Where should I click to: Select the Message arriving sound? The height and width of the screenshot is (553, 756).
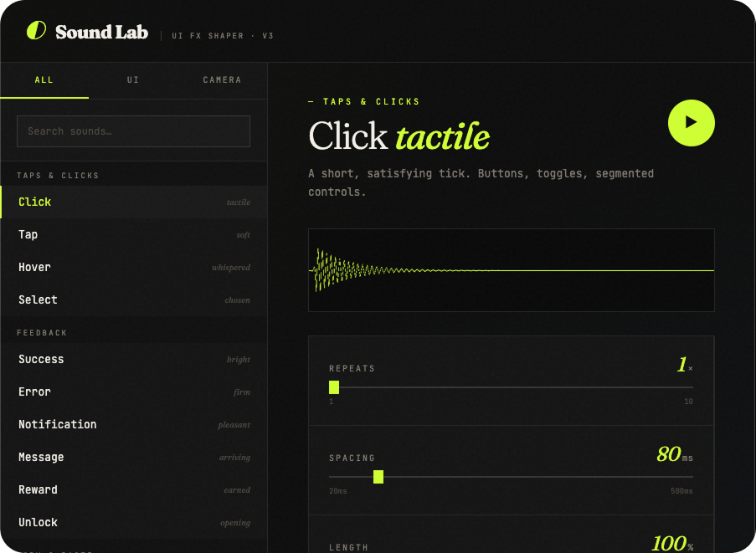(134, 457)
